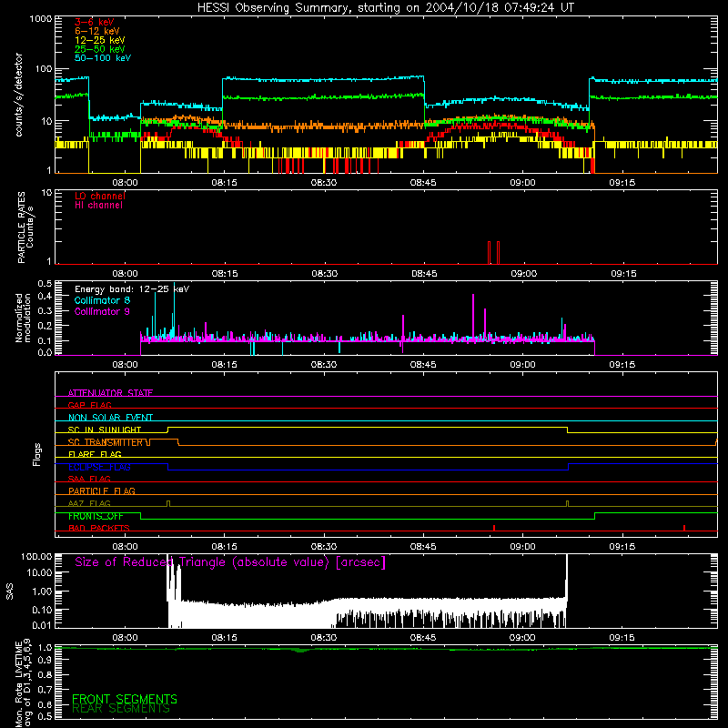
Task: Click "09:00" tick under the modulation panel
Action: pyautogui.click(x=522, y=365)
